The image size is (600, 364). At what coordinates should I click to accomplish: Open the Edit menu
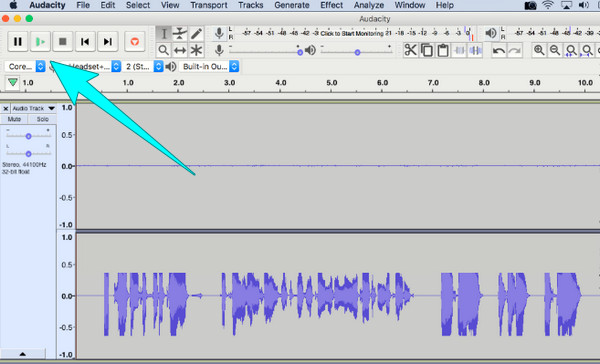[x=108, y=5]
